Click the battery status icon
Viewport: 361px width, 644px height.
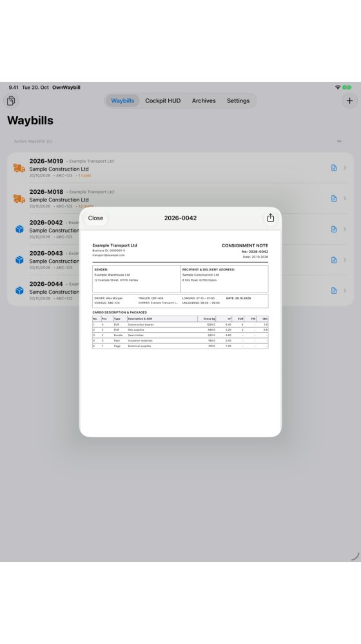(347, 88)
